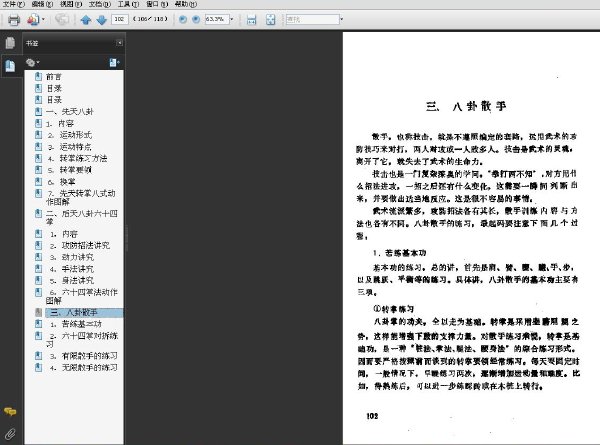The height and width of the screenshot is (445, 600).
Task: Select bookmark 3. 劲力讲究
Action: [72, 257]
